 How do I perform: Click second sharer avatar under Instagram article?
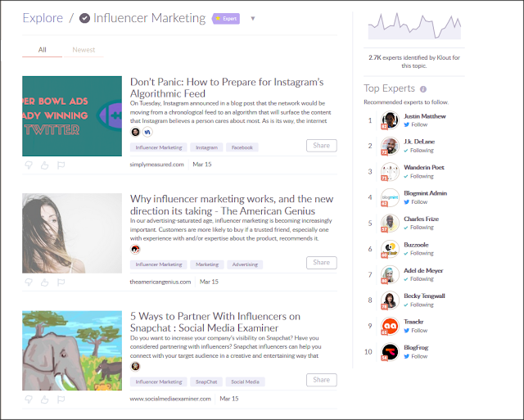(147, 132)
